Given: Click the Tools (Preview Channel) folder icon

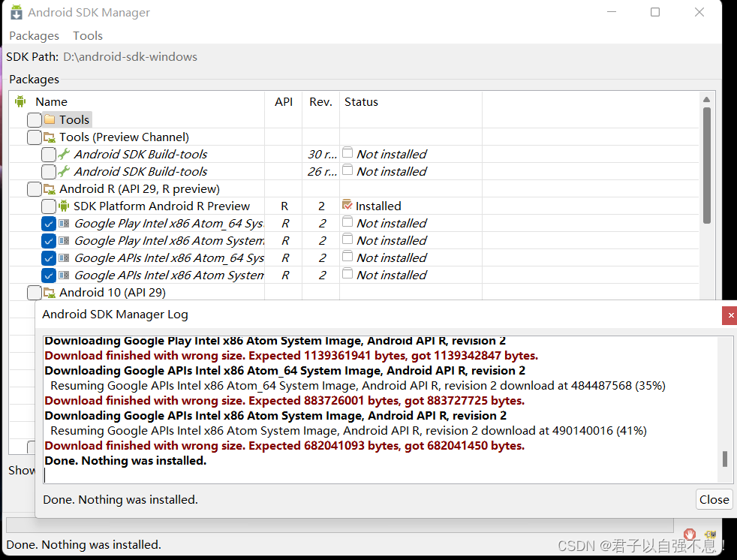Looking at the screenshot, I should click(x=50, y=137).
